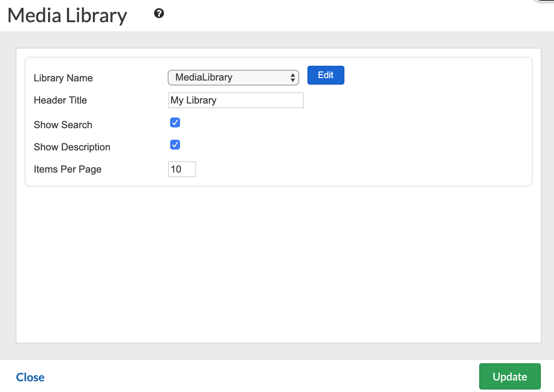The width and height of the screenshot is (554, 392).
Task: Click empty space right of the Edit button
Action: pos(432,76)
